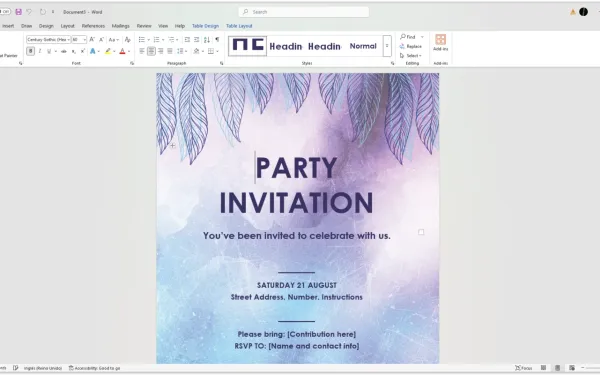Screen dimensions: 600x375
Task: Apply the Normal style
Action: click(363, 46)
